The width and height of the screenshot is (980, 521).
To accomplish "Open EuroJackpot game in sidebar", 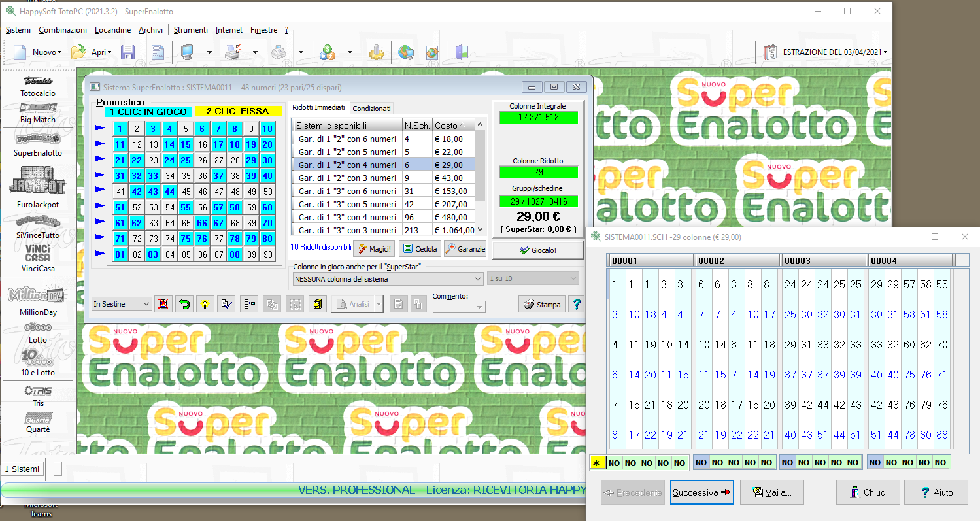I will point(38,187).
